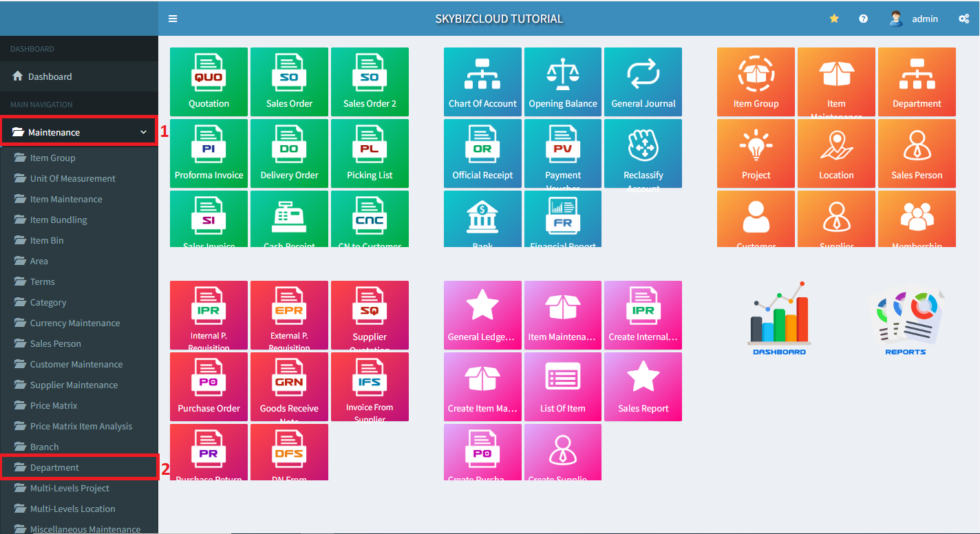Open the settings gears panel
The image size is (980, 534).
pyautogui.click(x=963, y=19)
